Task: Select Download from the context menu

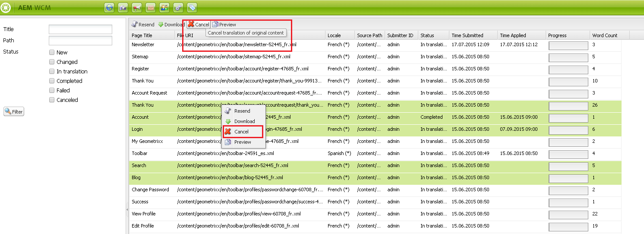Action: coord(244,121)
